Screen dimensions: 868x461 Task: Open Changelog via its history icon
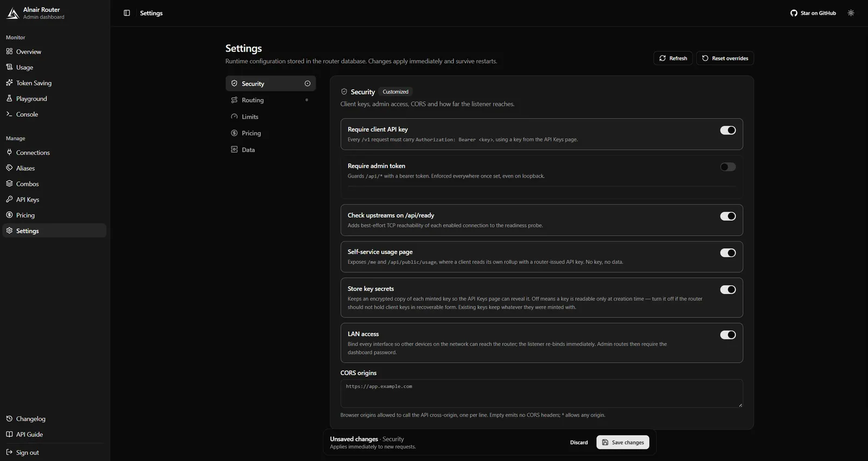click(x=9, y=419)
